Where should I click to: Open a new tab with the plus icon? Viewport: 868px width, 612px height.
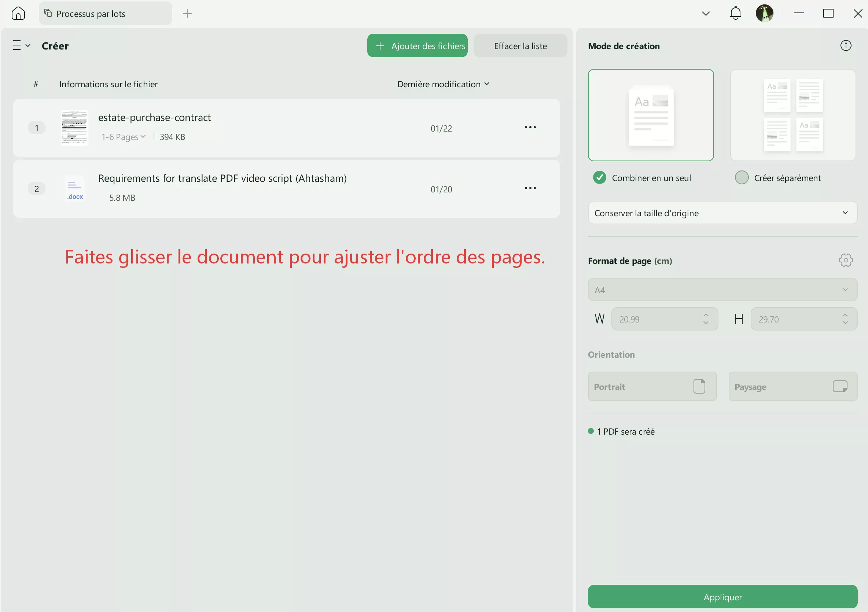pos(187,13)
